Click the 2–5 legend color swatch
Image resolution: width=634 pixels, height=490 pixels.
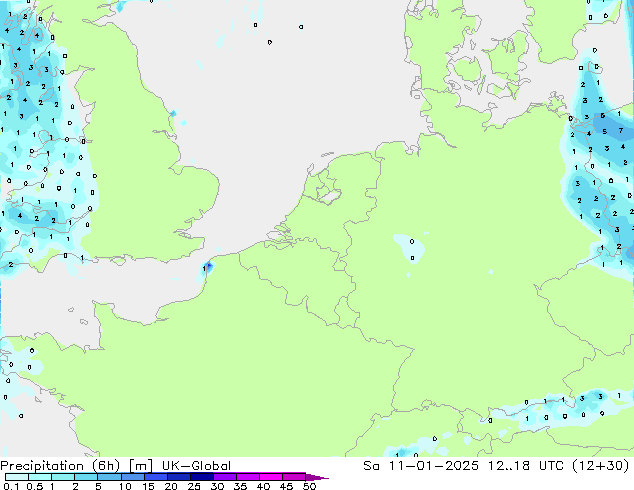click(86, 477)
